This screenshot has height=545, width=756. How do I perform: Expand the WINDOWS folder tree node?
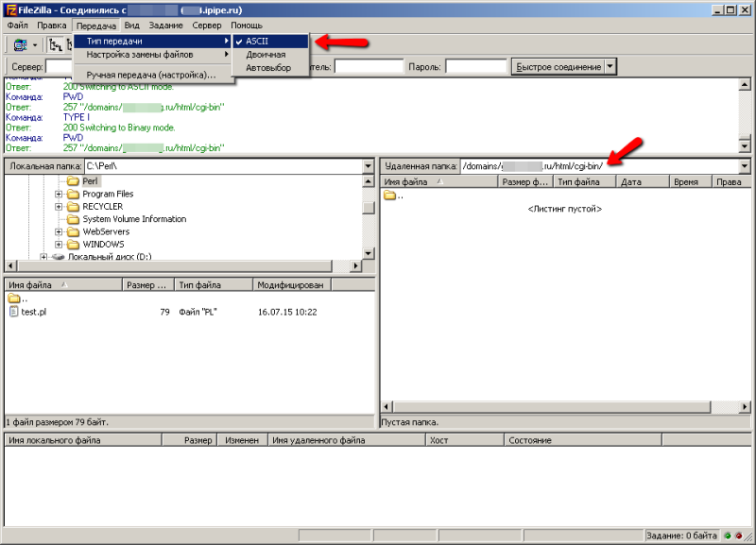(x=59, y=244)
